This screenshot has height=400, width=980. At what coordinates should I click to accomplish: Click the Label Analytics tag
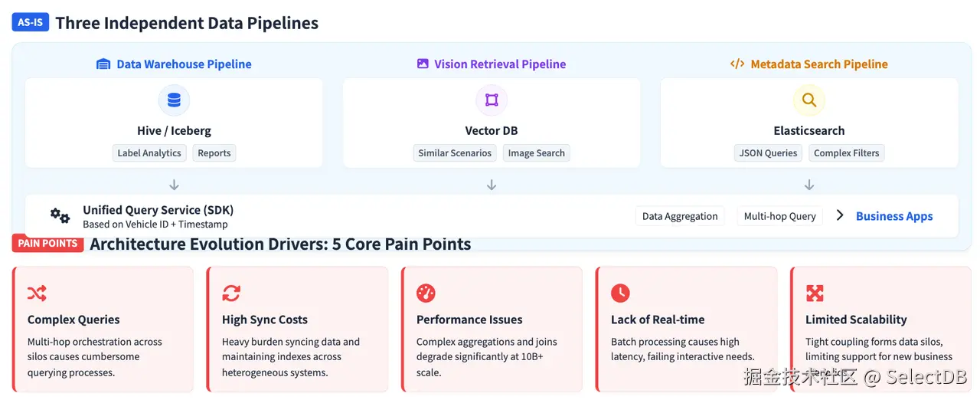pos(149,153)
